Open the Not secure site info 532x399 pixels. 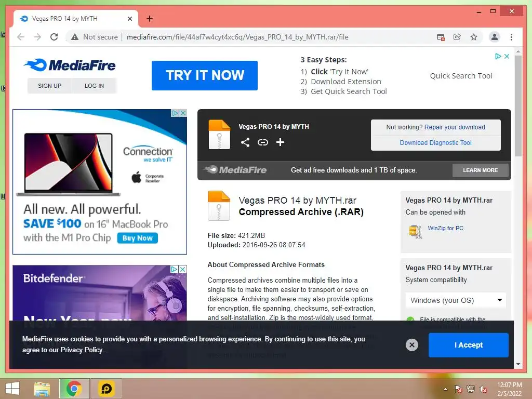95,37
